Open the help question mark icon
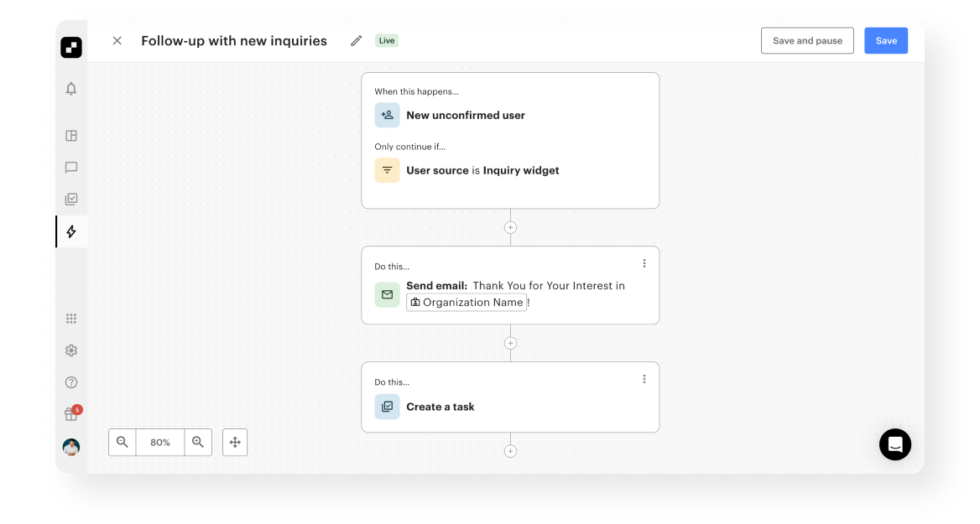 click(x=71, y=382)
